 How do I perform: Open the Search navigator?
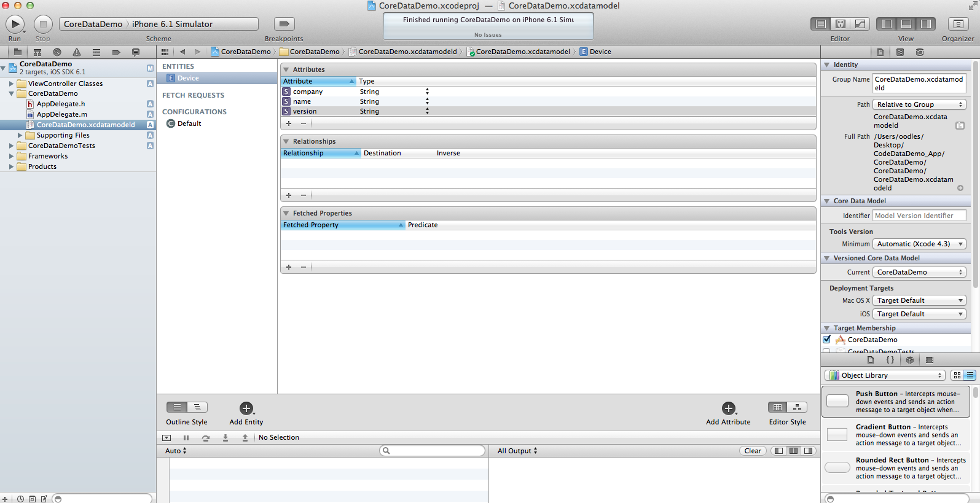[57, 52]
